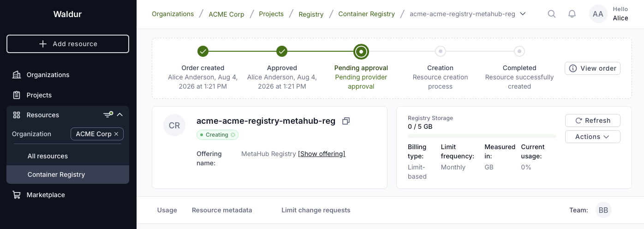Click the 'Team:' label

(x=578, y=210)
